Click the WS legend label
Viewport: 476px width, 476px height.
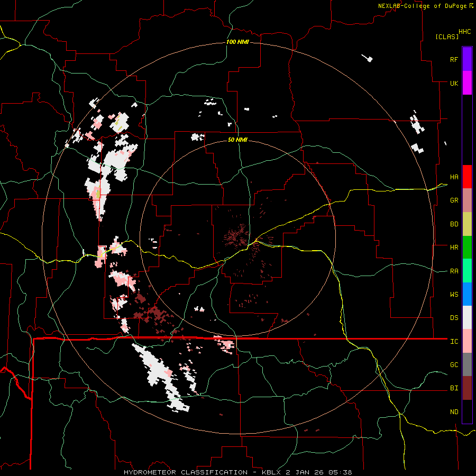coord(454,295)
